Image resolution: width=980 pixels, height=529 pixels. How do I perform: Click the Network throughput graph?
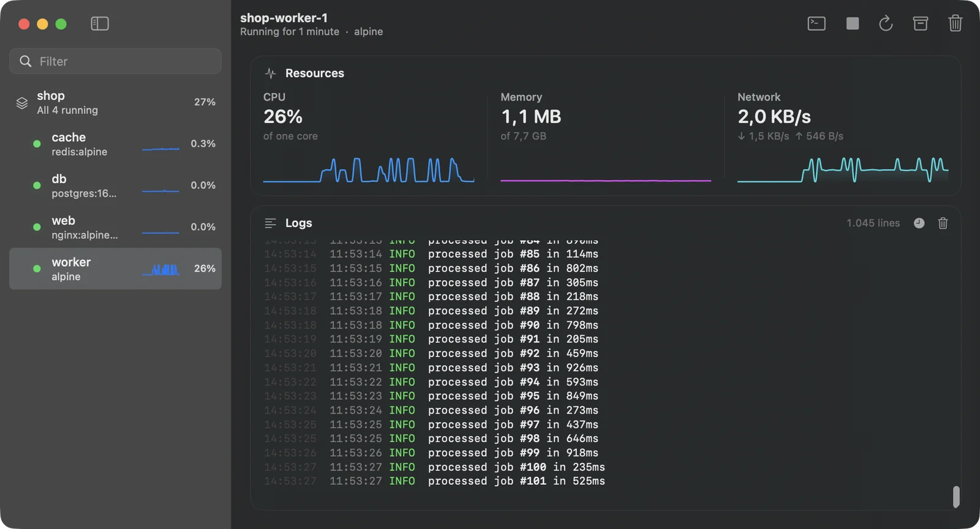(843, 170)
